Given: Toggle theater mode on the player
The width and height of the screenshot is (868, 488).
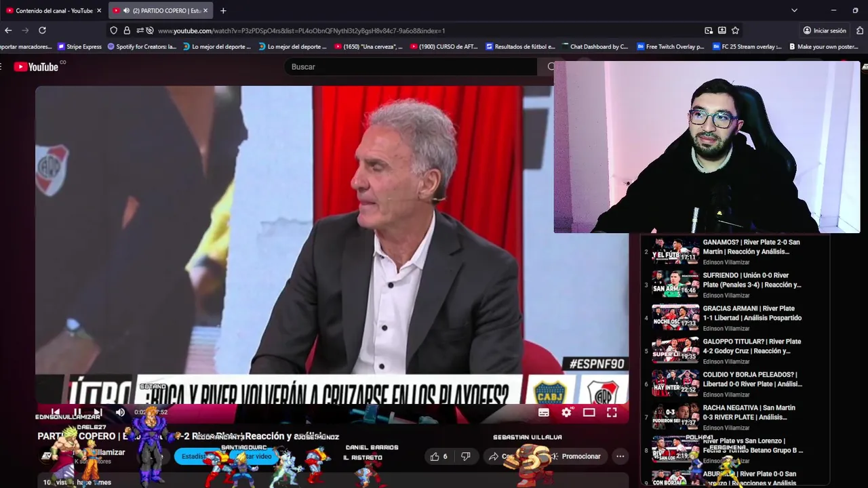Looking at the screenshot, I should [x=589, y=412].
